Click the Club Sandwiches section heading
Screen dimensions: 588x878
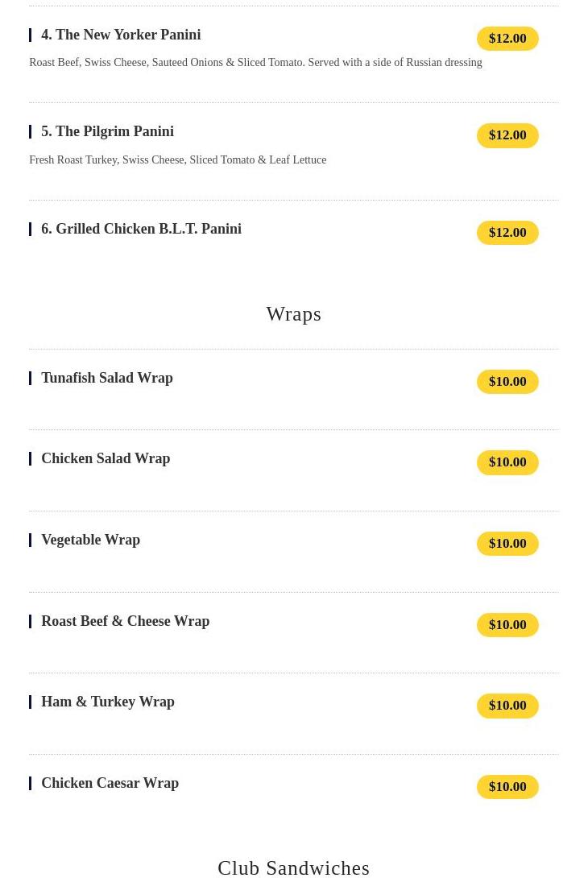click(x=293, y=867)
